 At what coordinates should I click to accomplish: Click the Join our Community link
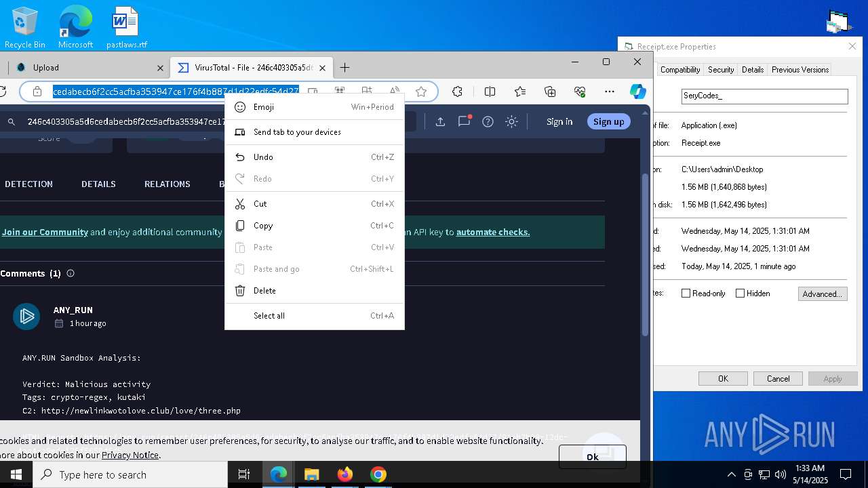tap(45, 232)
